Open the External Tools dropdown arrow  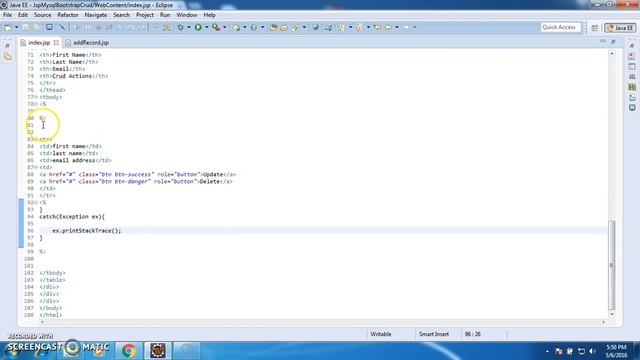224,27
